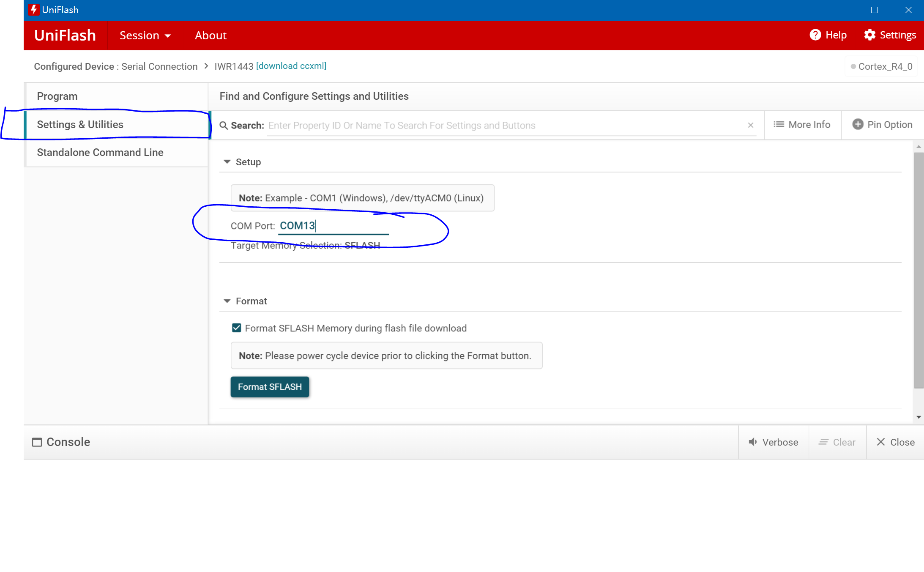924x572 pixels.
Task: Click Target Memory Selection: SFLASH text
Action: coord(306,245)
